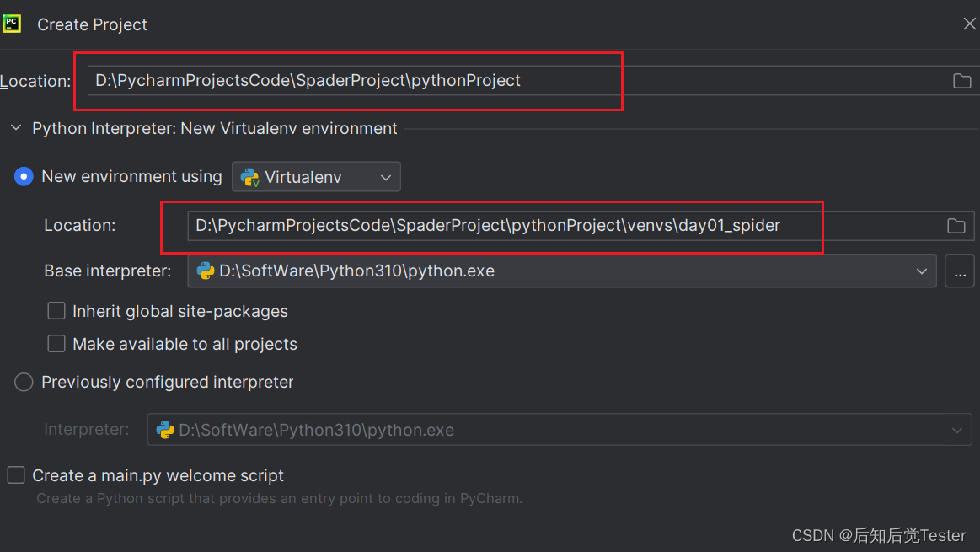This screenshot has width=980, height=552.
Task: Enable Inherit global site-packages
Action: [x=56, y=310]
